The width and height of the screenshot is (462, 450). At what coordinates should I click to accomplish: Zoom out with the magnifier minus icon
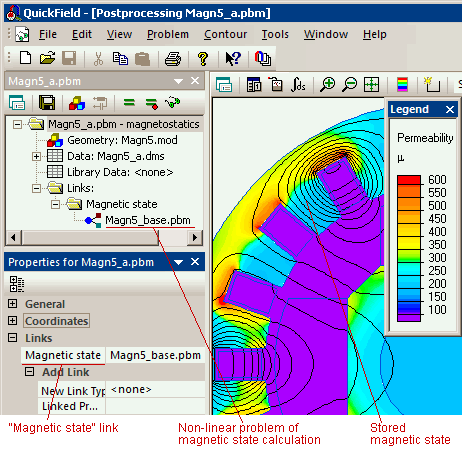click(349, 84)
